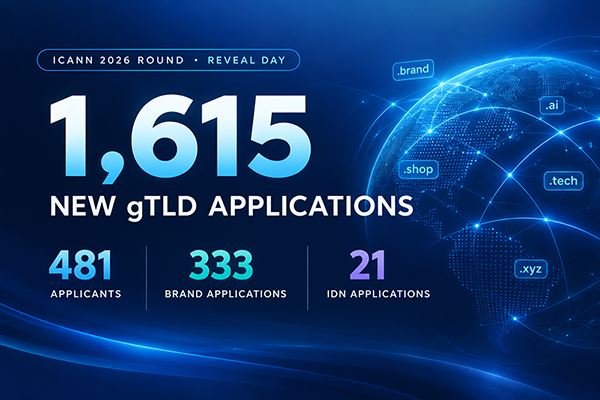This screenshot has width=600, height=400.
Task: Click the '.tech' tag on the globe
Action: tap(563, 181)
